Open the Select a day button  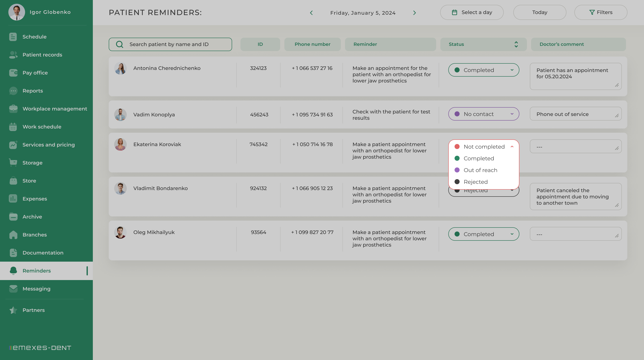click(471, 12)
